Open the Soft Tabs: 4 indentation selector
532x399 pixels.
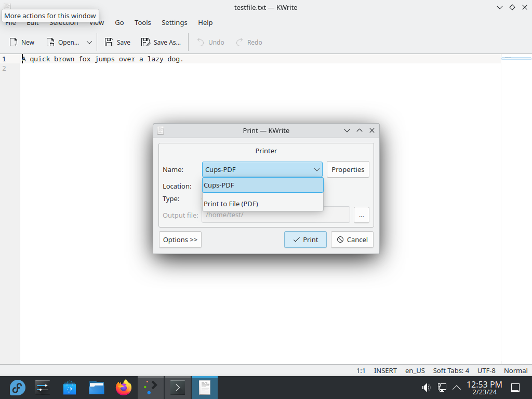(451, 371)
